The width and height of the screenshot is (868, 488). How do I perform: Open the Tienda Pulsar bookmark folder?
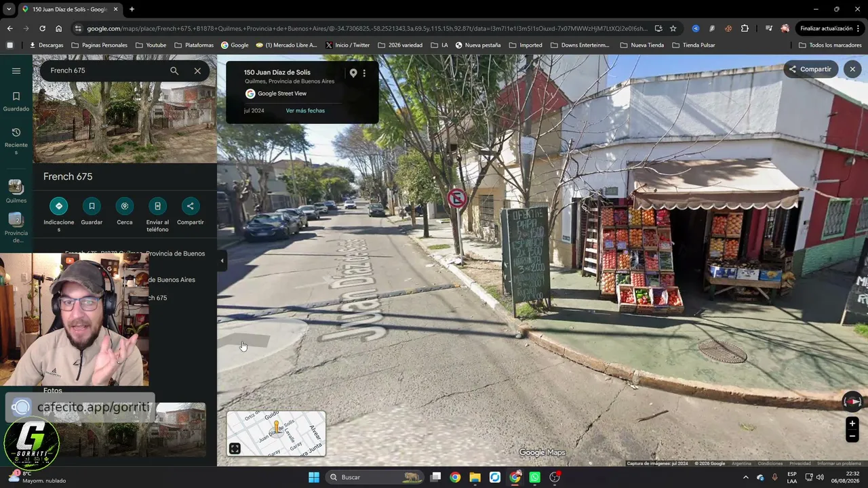click(x=693, y=45)
